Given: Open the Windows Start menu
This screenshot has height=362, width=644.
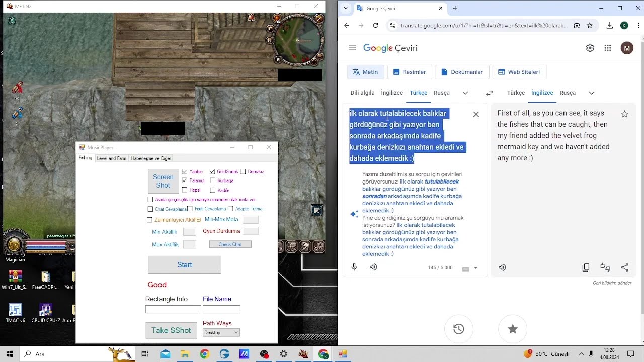Looking at the screenshot, I should tap(10, 354).
